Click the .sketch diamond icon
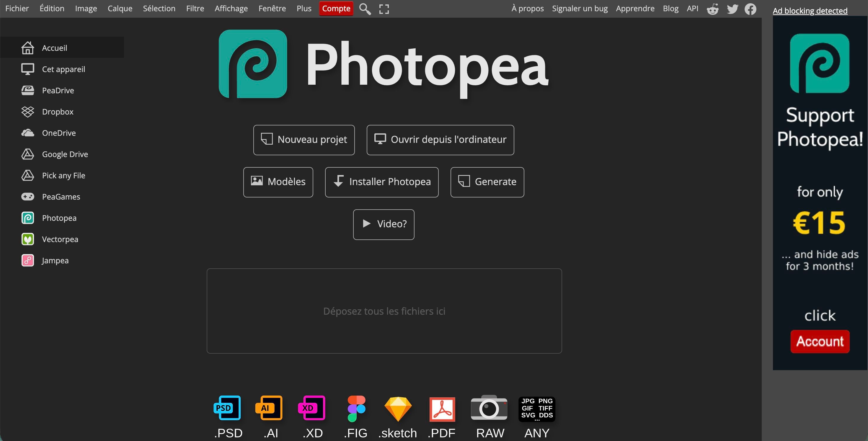Screen dimensions: 868x441 (x=398, y=409)
